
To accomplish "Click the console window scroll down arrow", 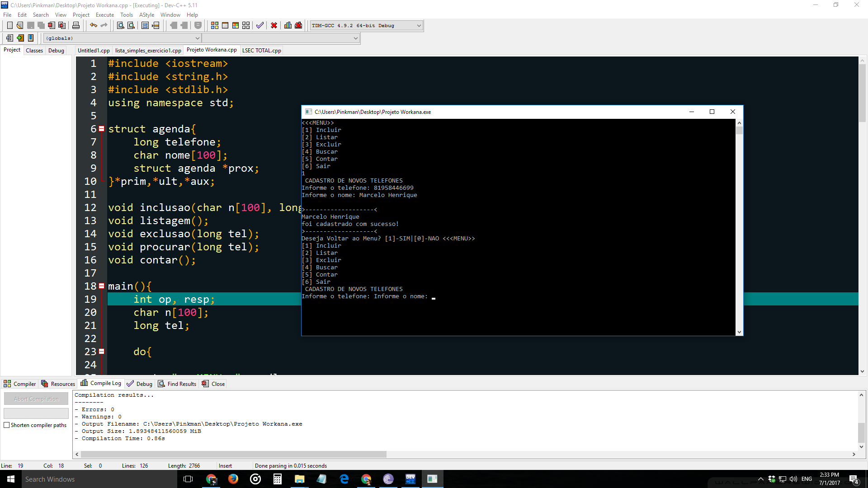I will (x=739, y=332).
